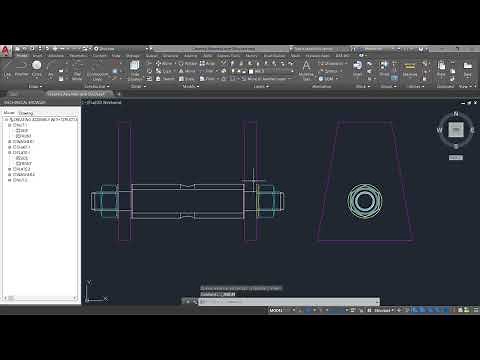Activate the Move tool in Modify
The height and width of the screenshot is (360, 480).
click(x=165, y=63)
